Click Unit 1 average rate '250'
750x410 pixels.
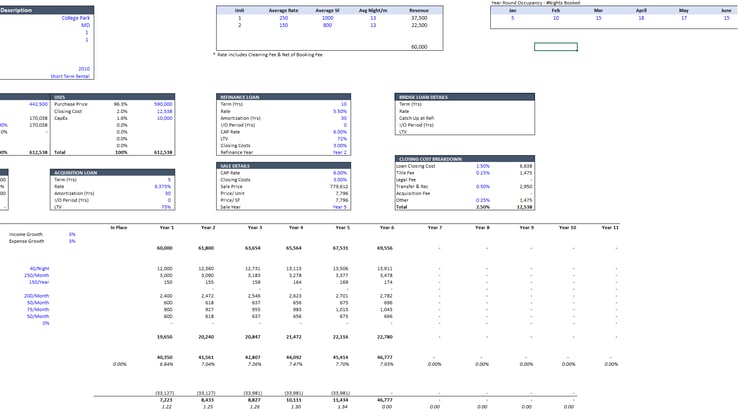click(284, 18)
